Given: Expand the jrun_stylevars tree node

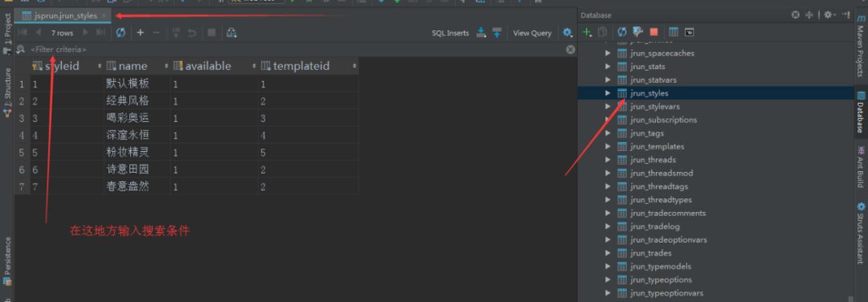Looking at the screenshot, I should (x=608, y=106).
